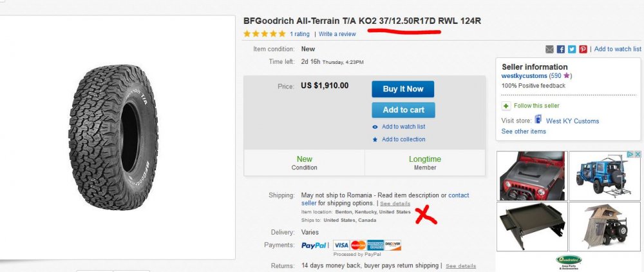This screenshot has height=272, width=644.
Task: Share listing on Pinterest icon
Action: coord(583,49)
